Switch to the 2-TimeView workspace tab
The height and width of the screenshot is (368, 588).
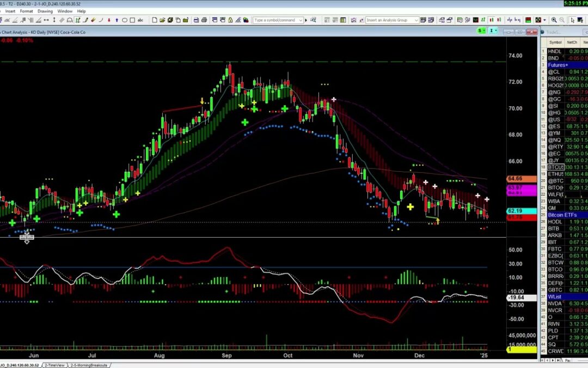(54, 365)
